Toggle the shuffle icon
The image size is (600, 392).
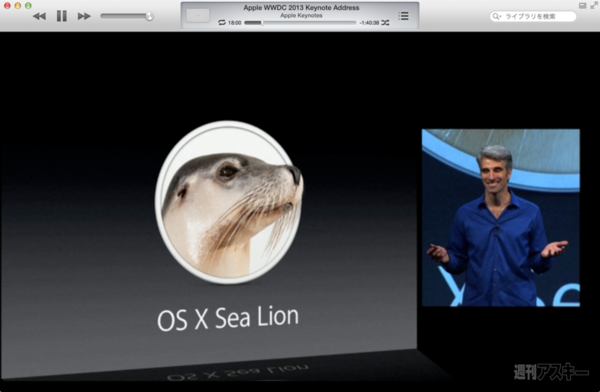coord(385,23)
